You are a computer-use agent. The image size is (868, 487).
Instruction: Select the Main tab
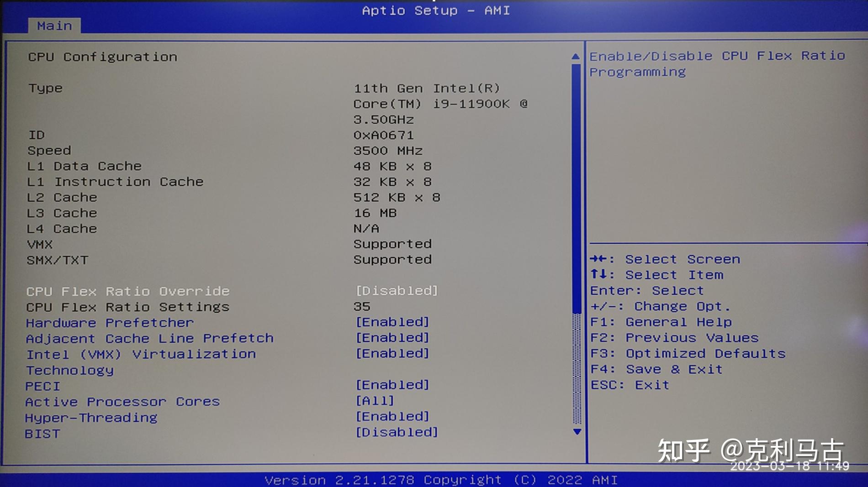tap(54, 26)
